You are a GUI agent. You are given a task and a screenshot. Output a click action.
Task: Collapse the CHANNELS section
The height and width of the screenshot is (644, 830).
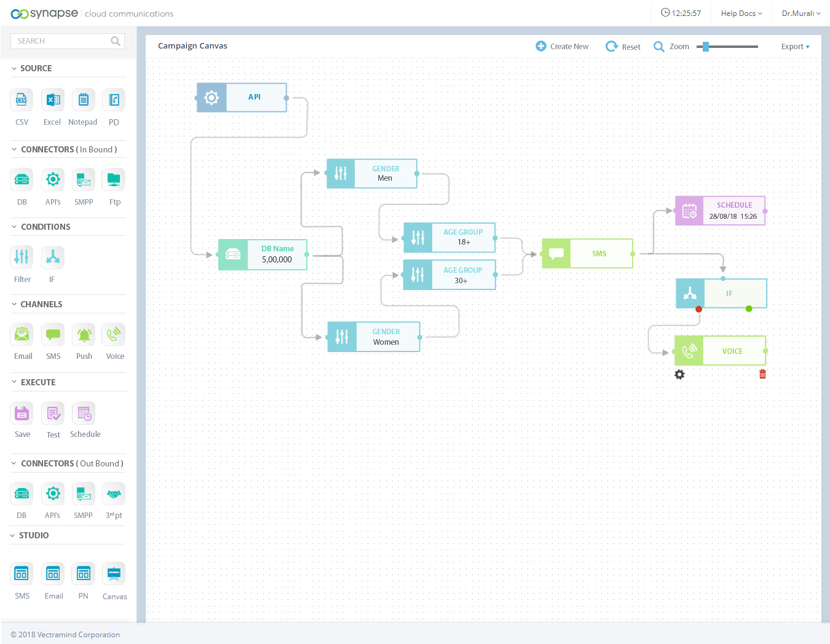[14, 304]
